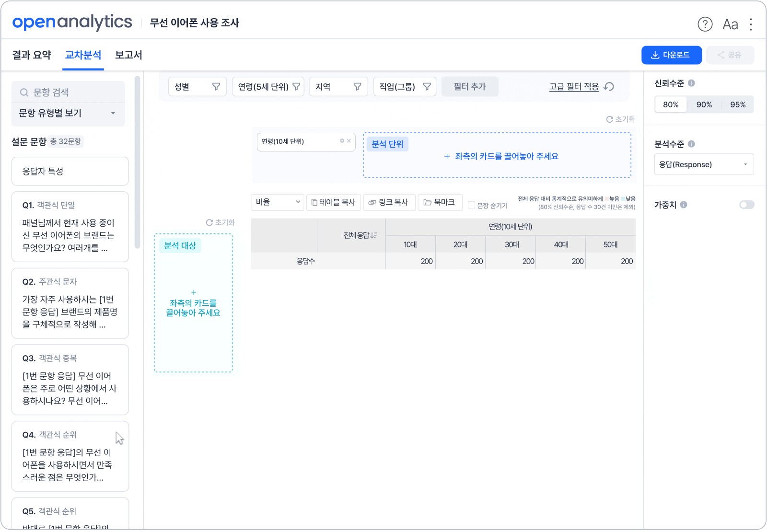The image size is (767, 532).
Task: Click the 북마크 button
Action: [x=440, y=202]
